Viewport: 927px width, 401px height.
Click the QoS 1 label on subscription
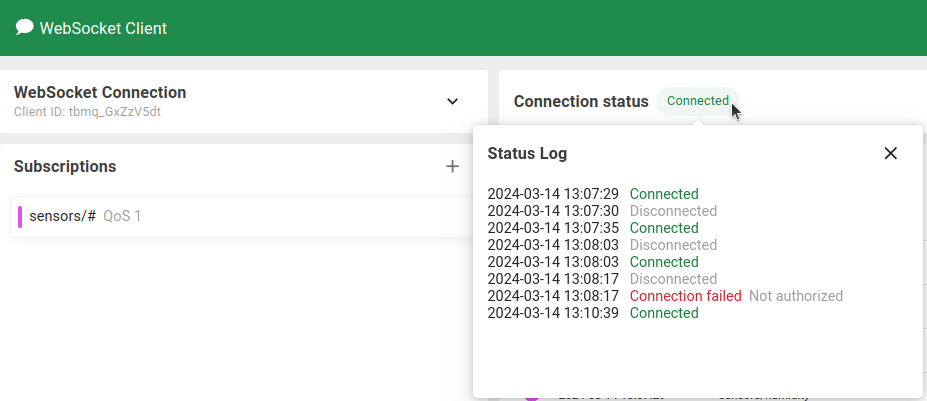(122, 216)
